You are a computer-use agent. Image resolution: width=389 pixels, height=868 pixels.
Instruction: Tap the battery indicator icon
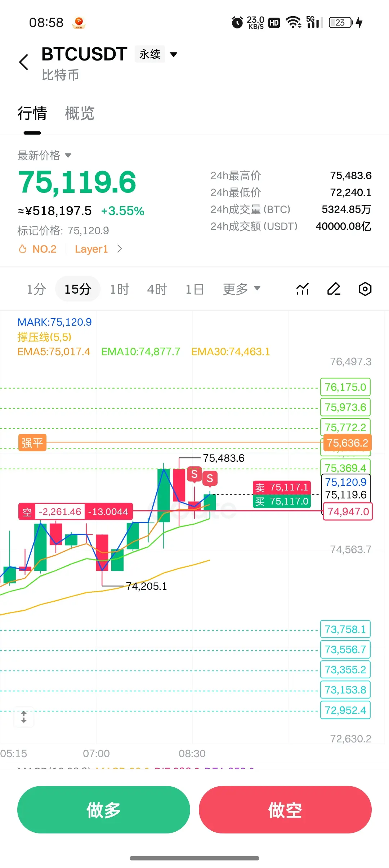(x=341, y=22)
